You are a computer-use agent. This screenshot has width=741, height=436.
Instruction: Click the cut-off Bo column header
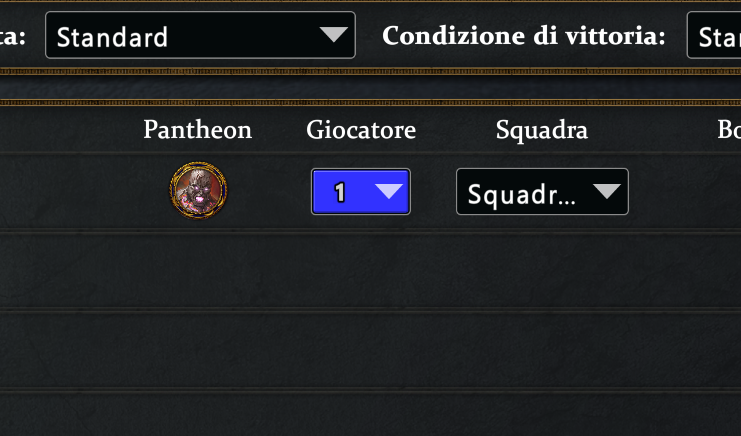728,129
